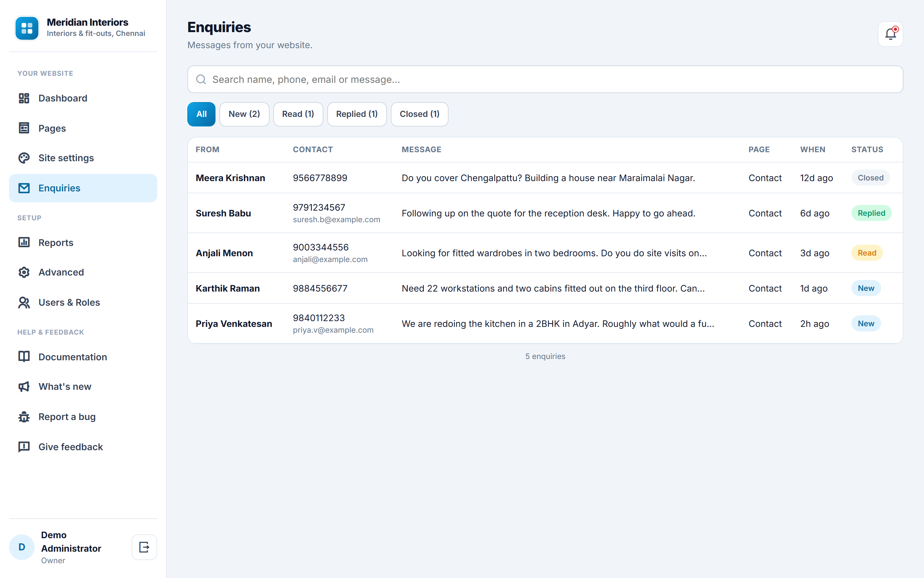Click the search magnifier icon
Screen dimensions: 924x578
click(201, 80)
